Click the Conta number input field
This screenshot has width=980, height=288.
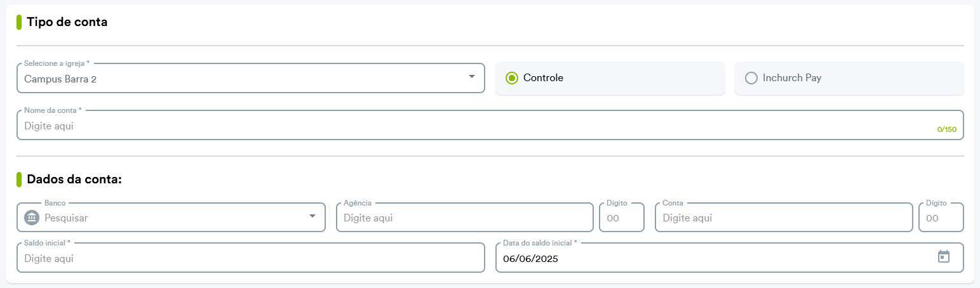click(784, 218)
